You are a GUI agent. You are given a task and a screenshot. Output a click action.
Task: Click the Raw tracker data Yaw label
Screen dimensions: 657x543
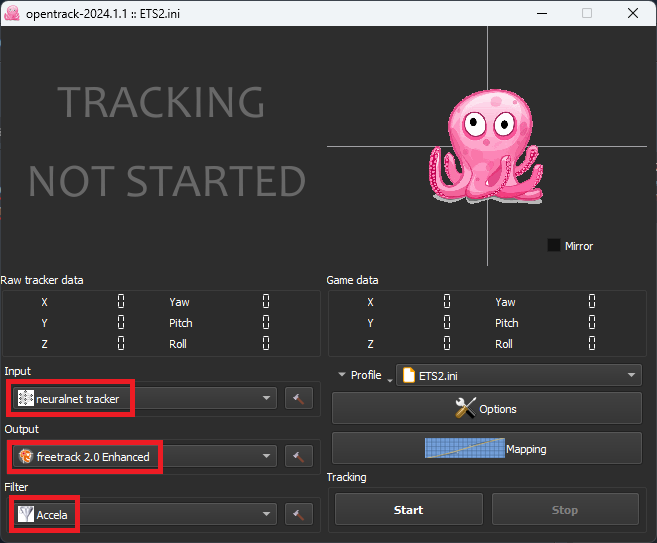[179, 302]
